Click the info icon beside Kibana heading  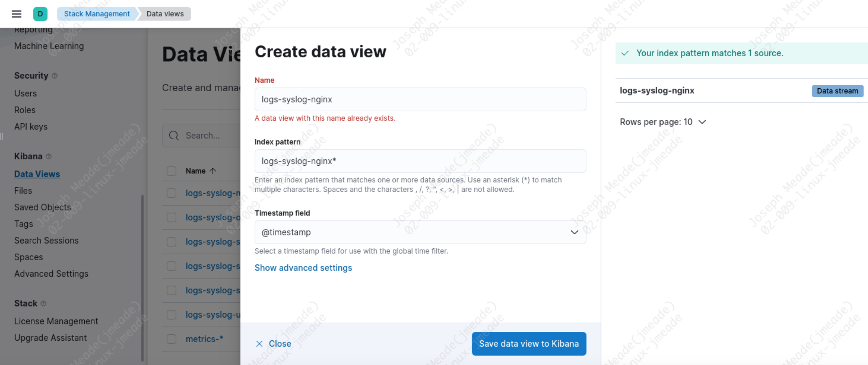point(48,156)
